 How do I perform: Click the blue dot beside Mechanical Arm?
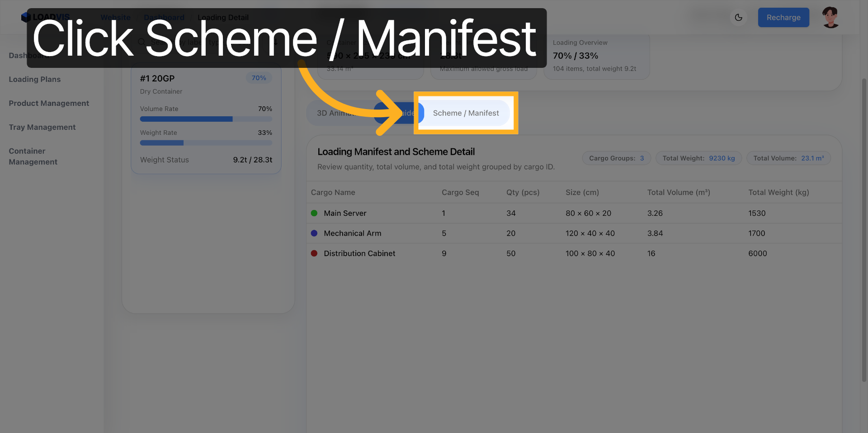coord(314,233)
